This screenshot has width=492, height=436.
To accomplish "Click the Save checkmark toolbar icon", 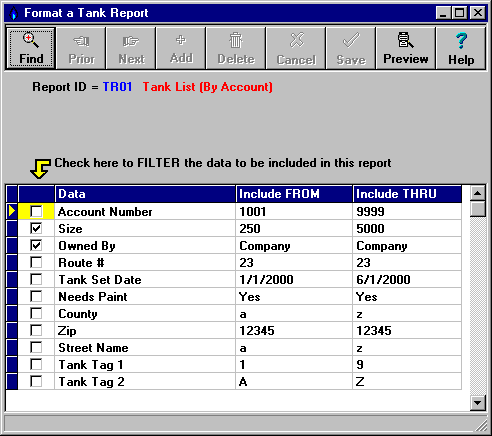I will point(351,48).
